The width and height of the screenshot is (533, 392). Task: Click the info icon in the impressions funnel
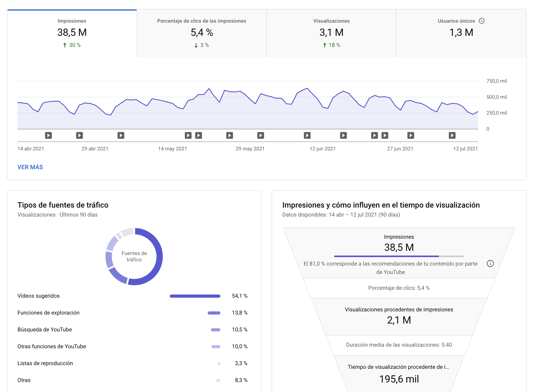click(490, 263)
